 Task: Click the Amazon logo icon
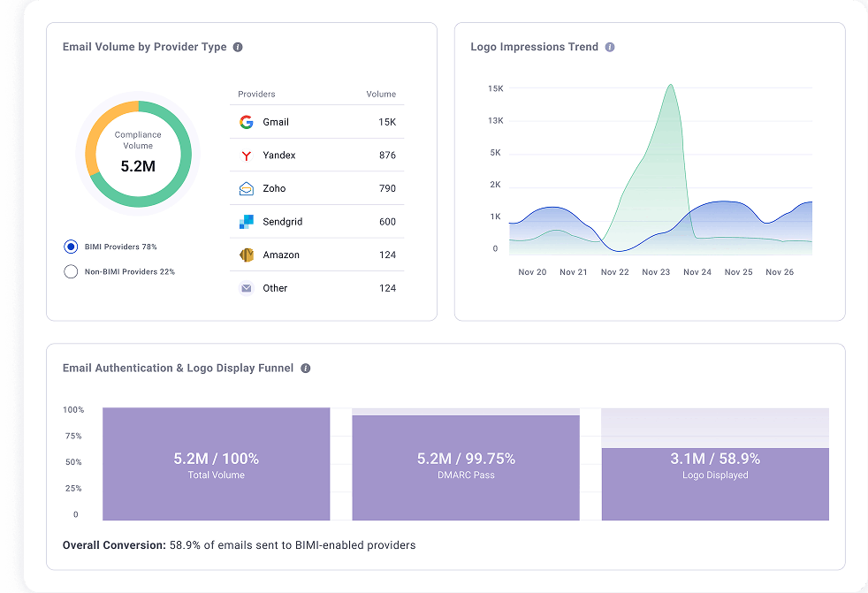point(247,255)
